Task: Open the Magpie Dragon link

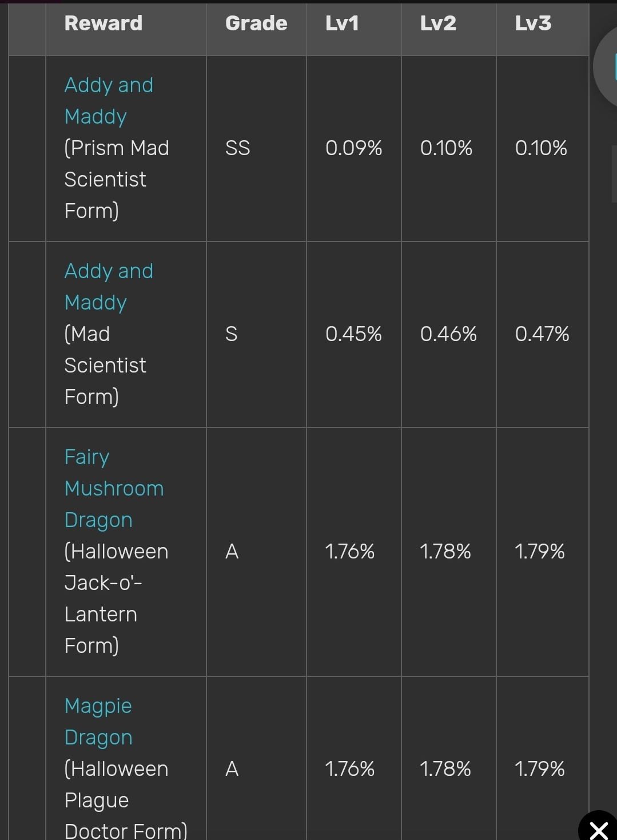Action: pos(98,722)
